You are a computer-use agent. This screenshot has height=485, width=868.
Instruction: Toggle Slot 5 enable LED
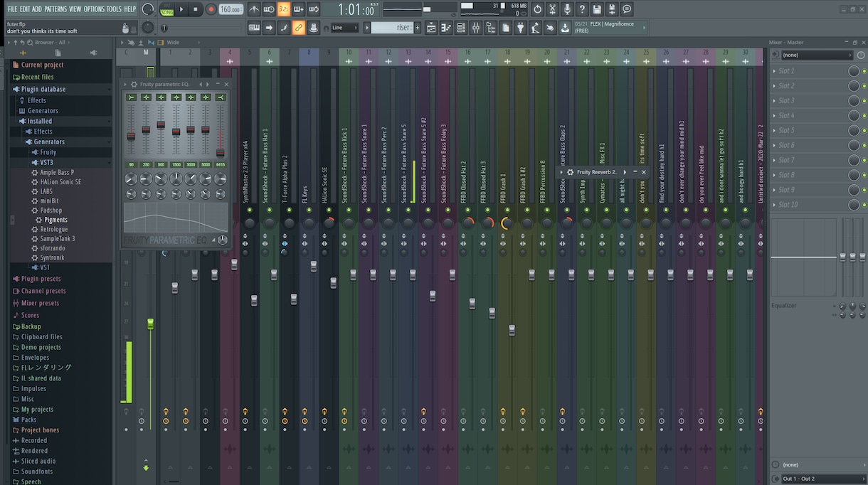click(x=864, y=131)
